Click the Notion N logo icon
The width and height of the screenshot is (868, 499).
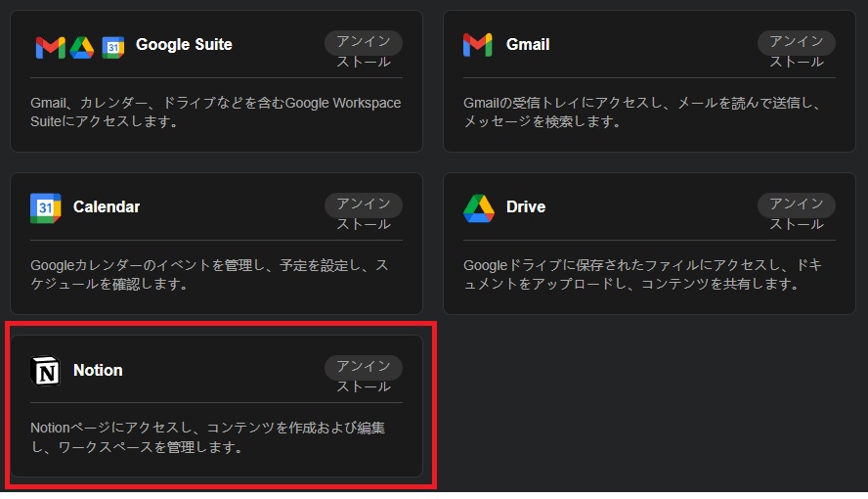pyautogui.click(x=45, y=371)
